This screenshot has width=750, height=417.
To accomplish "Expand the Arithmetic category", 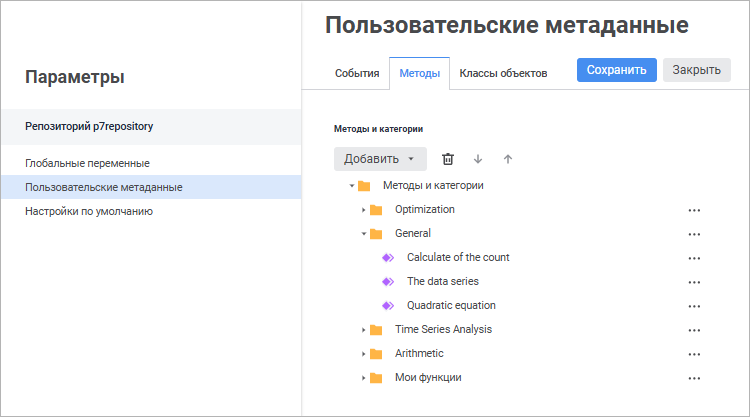I will click(364, 354).
